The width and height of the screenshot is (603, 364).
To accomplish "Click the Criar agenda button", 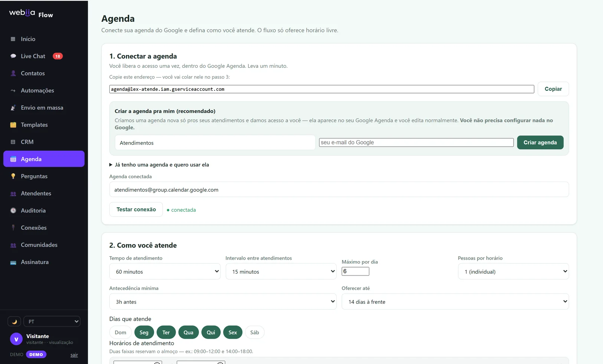I will (540, 142).
